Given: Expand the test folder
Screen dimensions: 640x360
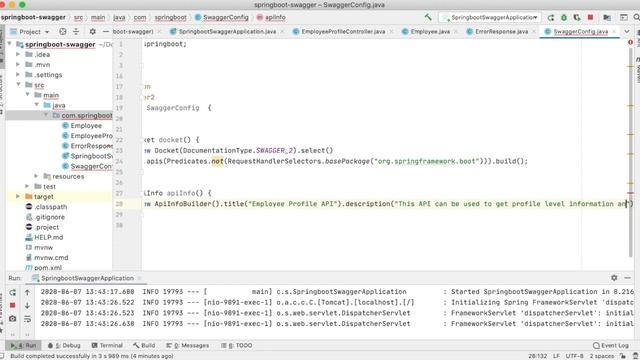Looking at the screenshot, I should 27,186.
